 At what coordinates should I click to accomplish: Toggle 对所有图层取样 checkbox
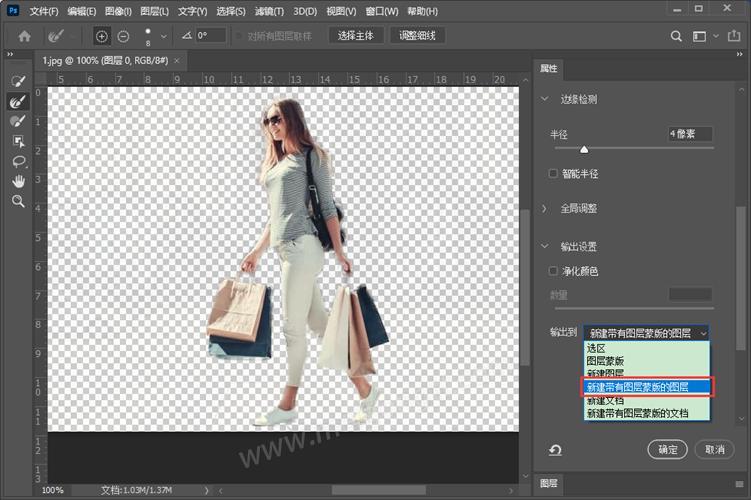click(x=238, y=36)
